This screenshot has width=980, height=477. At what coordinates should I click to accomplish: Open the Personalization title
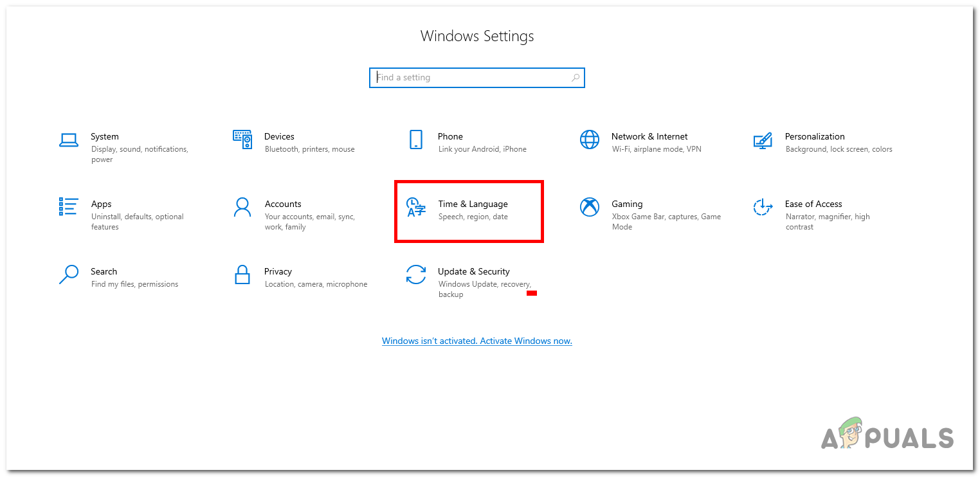815,136
